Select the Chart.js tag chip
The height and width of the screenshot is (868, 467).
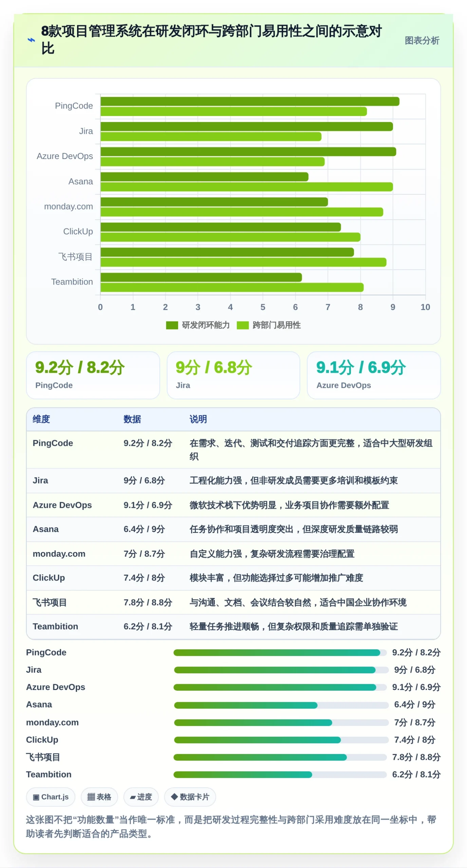51,797
